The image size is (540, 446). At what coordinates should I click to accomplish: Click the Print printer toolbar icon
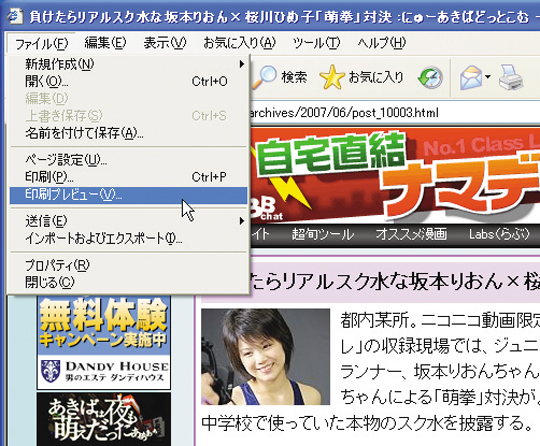511,77
